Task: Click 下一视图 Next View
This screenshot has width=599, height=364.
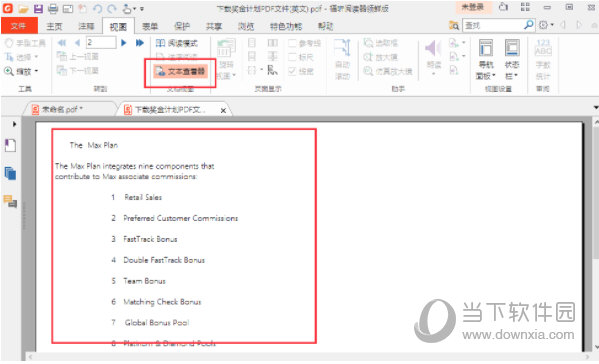Action: pyautogui.click(x=78, y=70)
